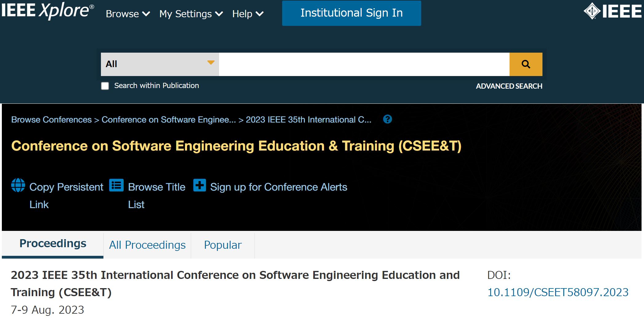Image resolution: width=644 pixels, height=318 pixels.
Task: Click the magnifier search button
Action: click(x=526, y=64)
